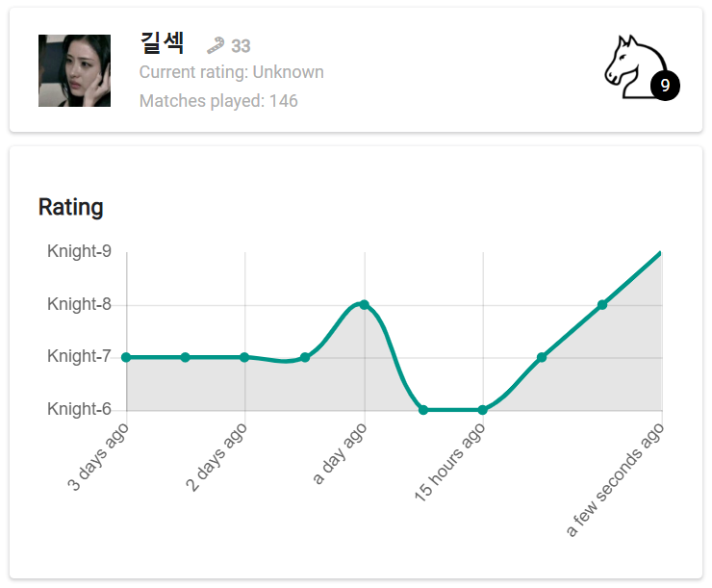Open the player's profile avatar photo
The image size is (712, 588).
(x=74, y=70)
